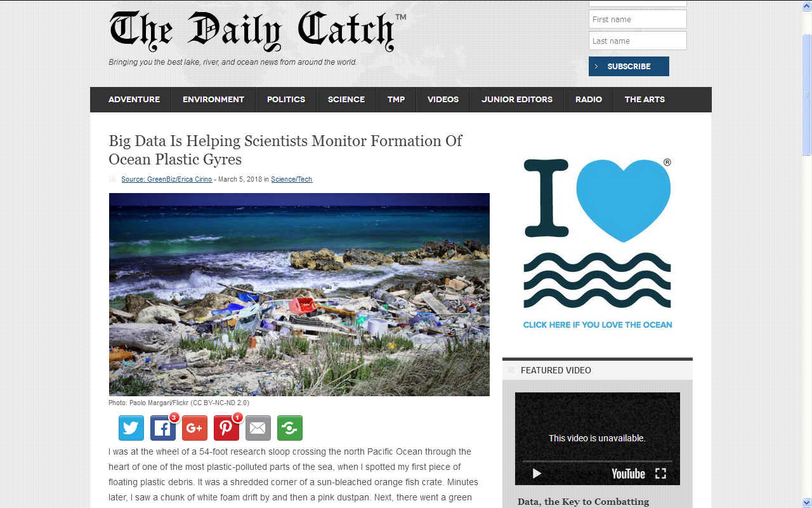Open the Environment menu
The height and width of the screenshot is (508, 812).
click(213, 100)
